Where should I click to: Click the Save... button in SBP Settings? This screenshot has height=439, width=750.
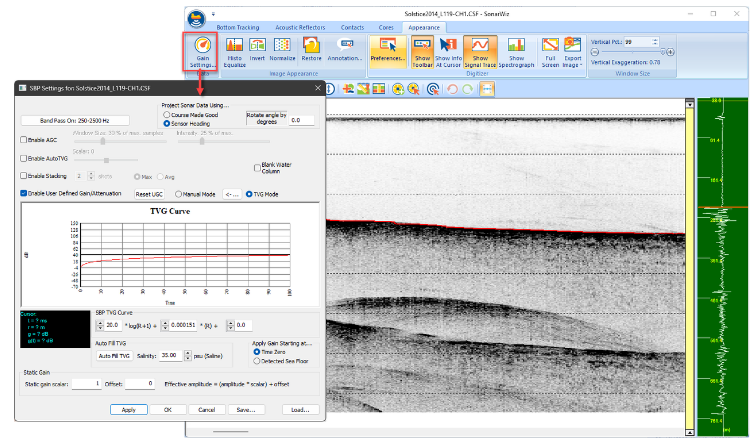click(246, 410)
